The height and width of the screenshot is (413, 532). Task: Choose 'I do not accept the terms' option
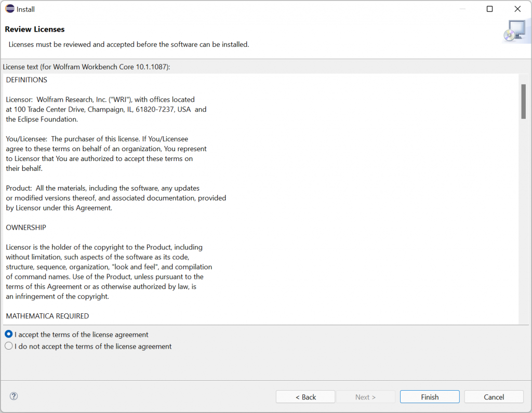(8, 346)
